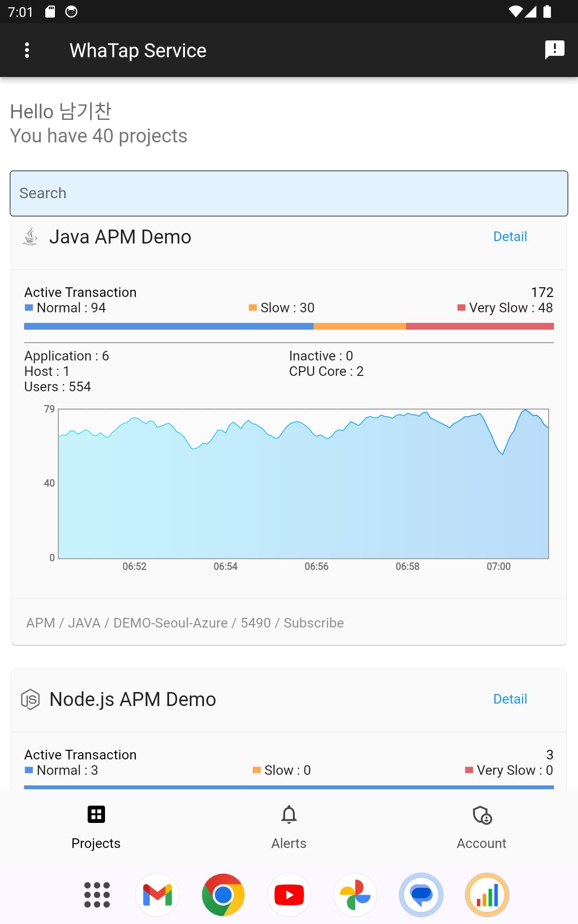This screenshot has width=578, height=924.
Task: Launch Gmail from the dock
Action: pyautogui.click(x=158, y=895)
